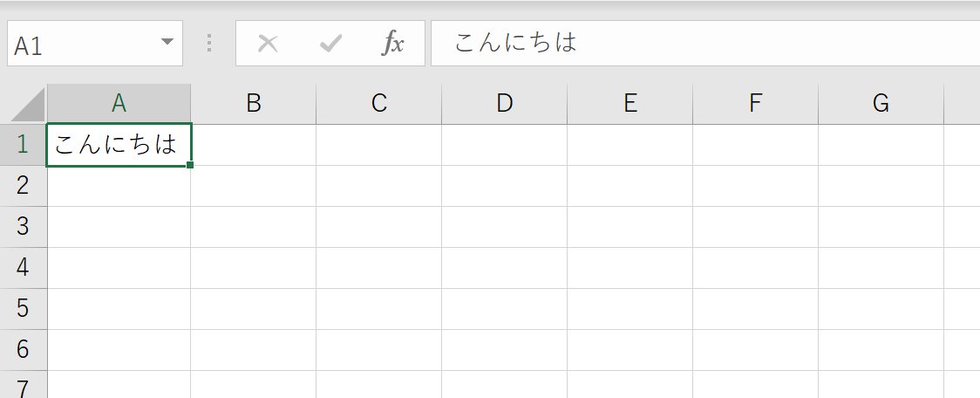Screen dimensions: 980x398
Task: Click the formula bar's vertical dots handle
Action: coord(208,43)
